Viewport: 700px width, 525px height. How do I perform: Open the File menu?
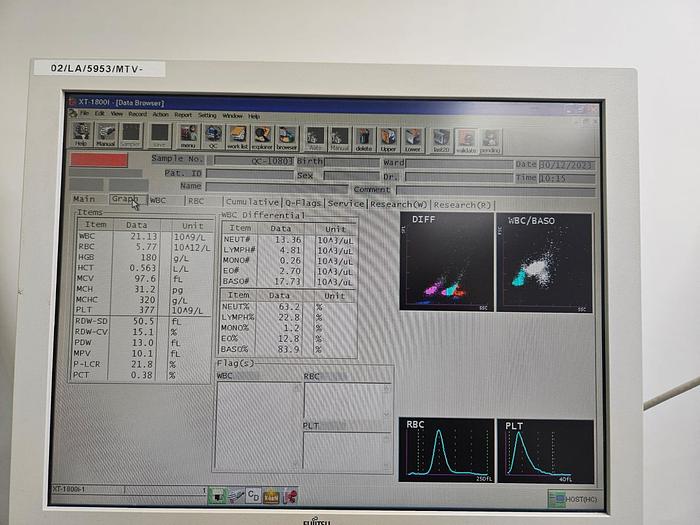click(x=84, y=113)
